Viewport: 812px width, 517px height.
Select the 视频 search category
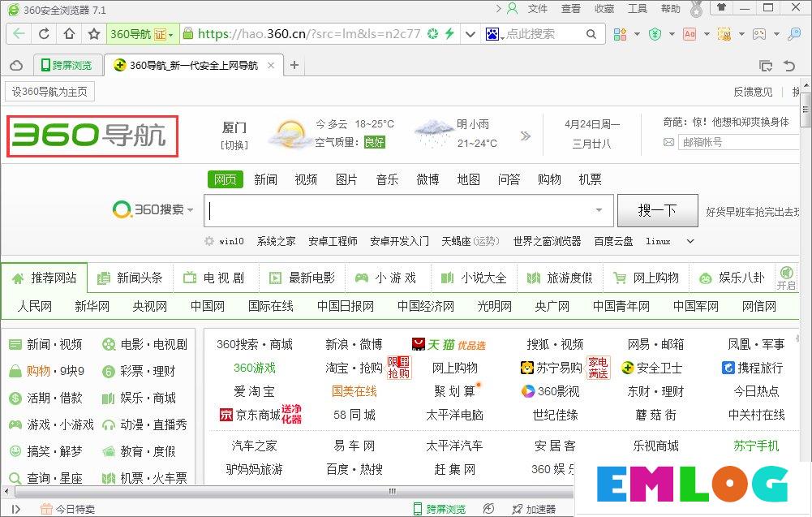[x=306, y=179]
